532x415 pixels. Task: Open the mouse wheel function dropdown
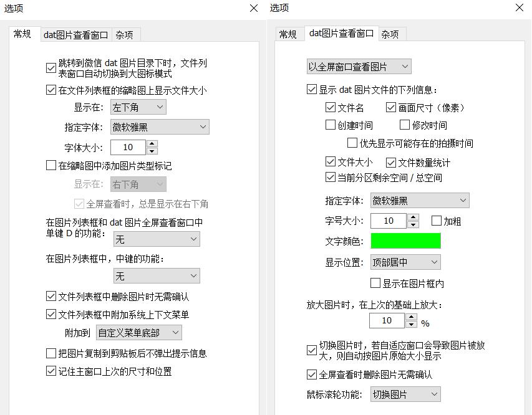405,394
